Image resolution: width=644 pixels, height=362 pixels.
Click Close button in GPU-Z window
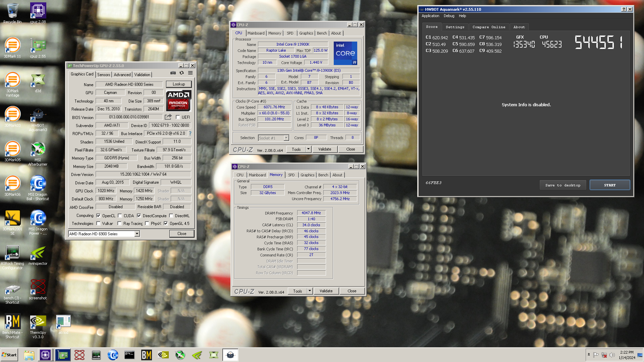[x=182, y=234]
